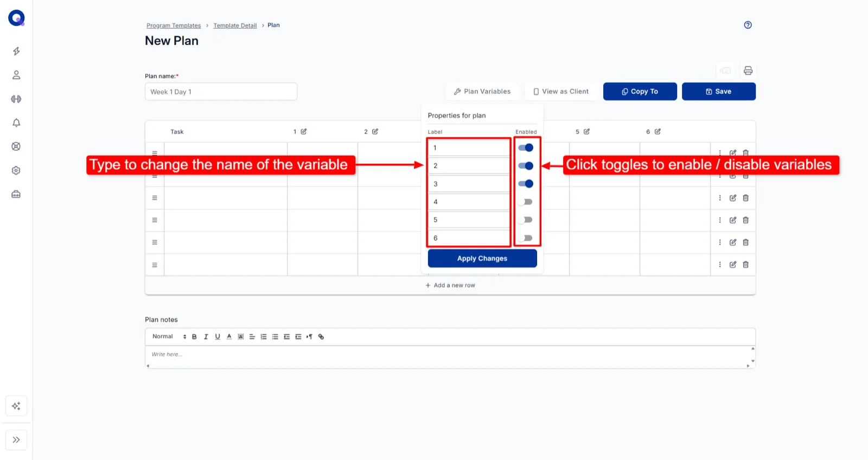Click the Task column header
Image resolution: width=868 pixels, height=460 pixels.
point(177,132)
